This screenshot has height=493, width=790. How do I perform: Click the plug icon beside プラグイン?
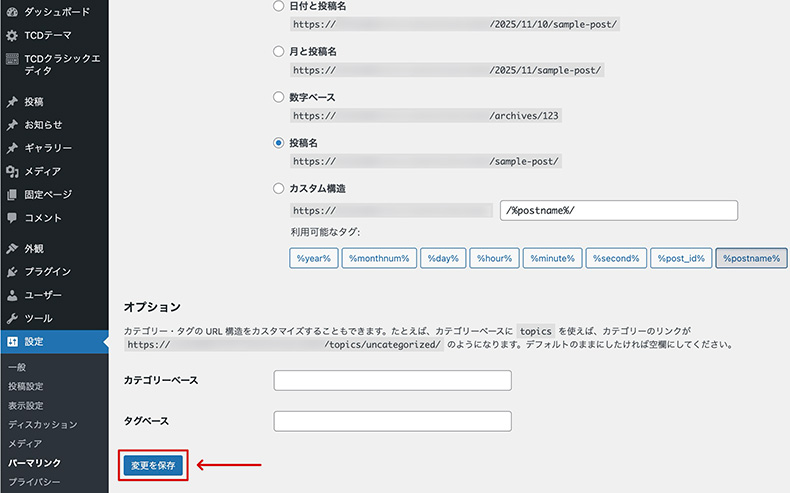coord(12,272)
